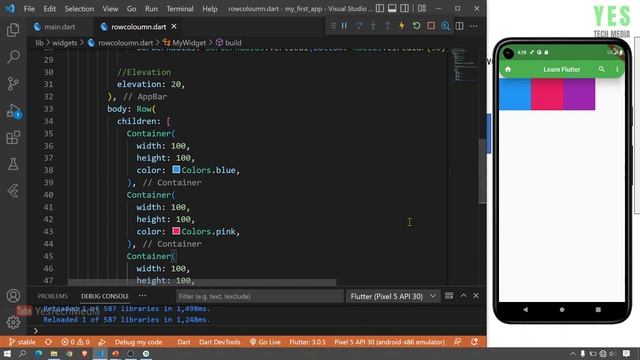Open the Go menu

131,9
